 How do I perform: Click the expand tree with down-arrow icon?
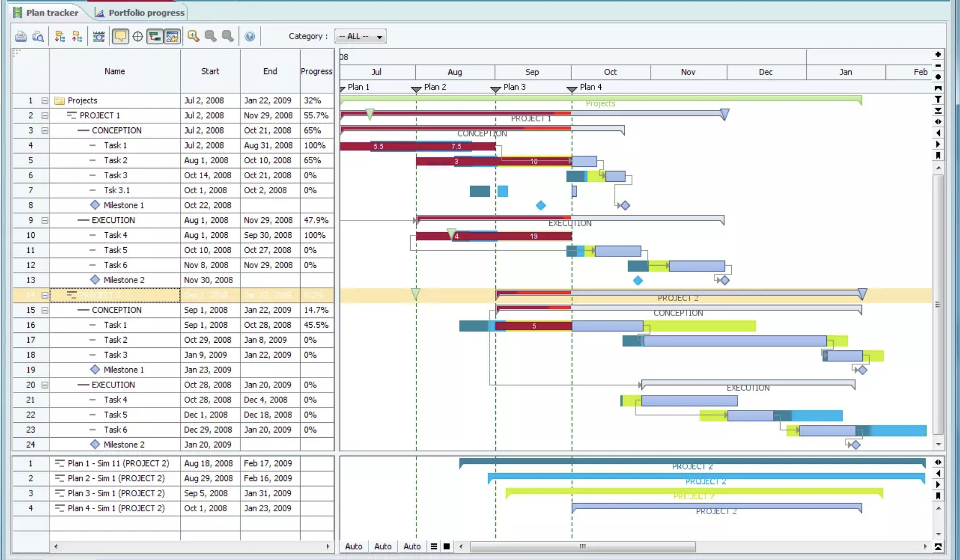click(x=60, y=36)
